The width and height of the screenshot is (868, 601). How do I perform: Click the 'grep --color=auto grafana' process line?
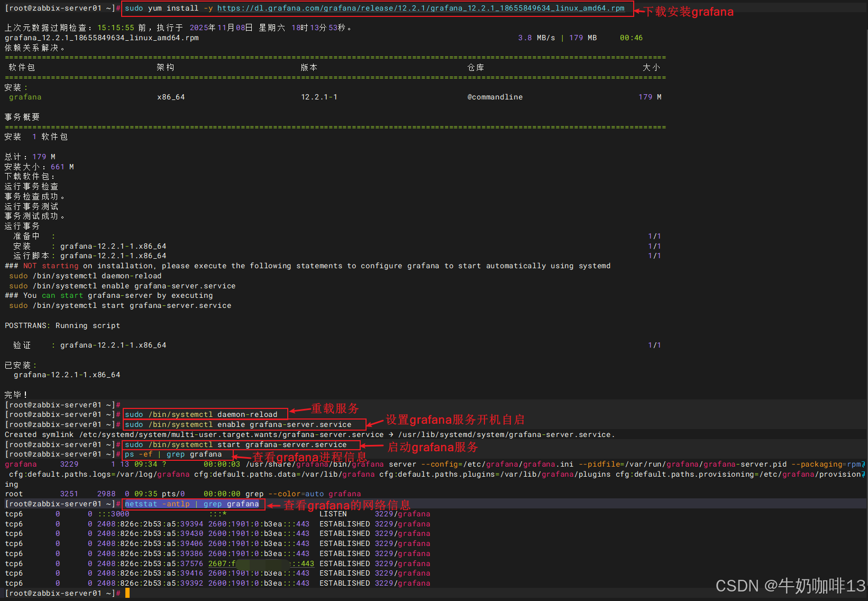click(x=183, y=494)
